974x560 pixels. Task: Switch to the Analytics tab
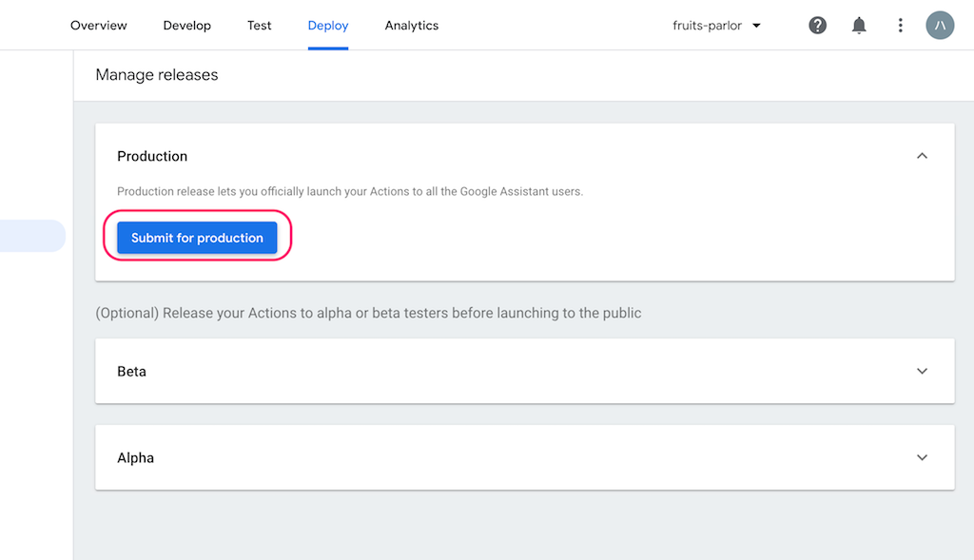412,26
